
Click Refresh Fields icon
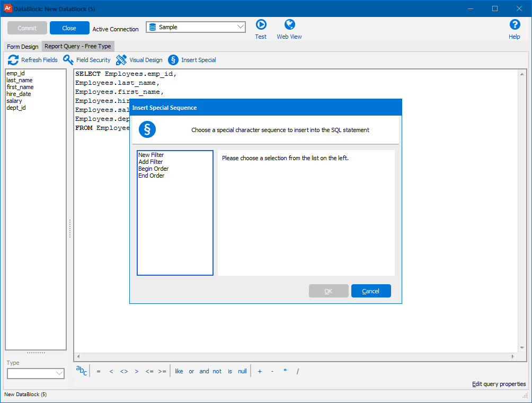pos(13,60)
